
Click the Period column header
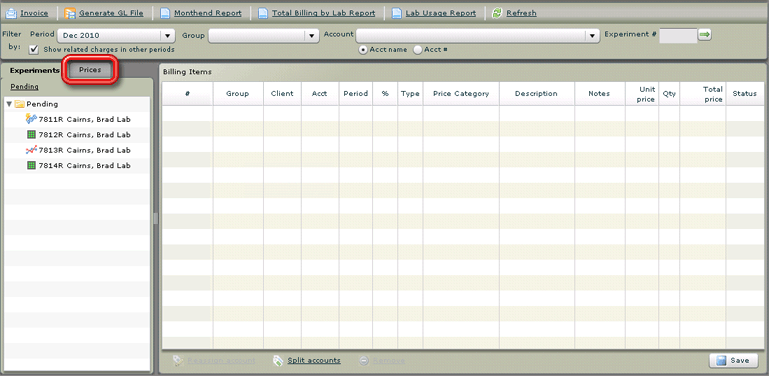356,94
